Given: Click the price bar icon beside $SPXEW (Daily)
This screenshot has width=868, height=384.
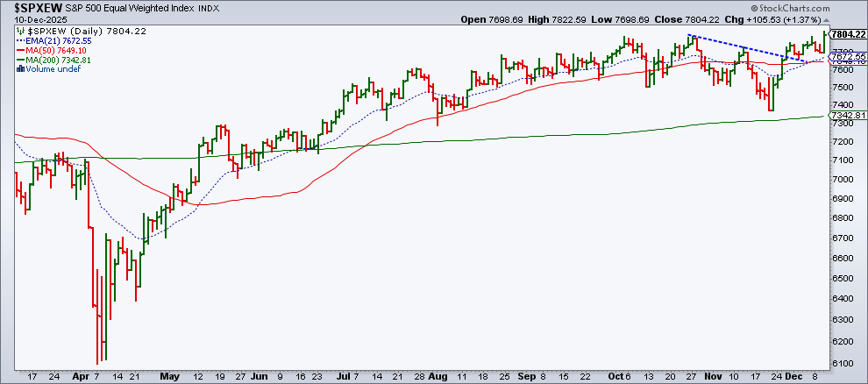Looking at the screenshot, I should 19,31.
